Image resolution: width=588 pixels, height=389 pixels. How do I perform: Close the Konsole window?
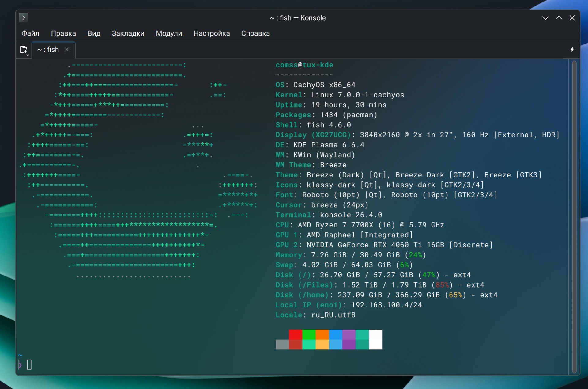(x=572, y=18)
